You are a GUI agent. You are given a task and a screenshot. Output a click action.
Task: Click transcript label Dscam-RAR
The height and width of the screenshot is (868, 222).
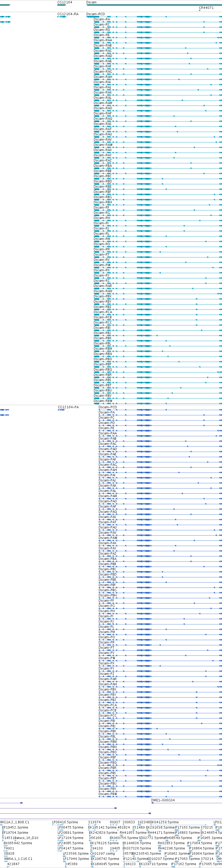(103, 286)
